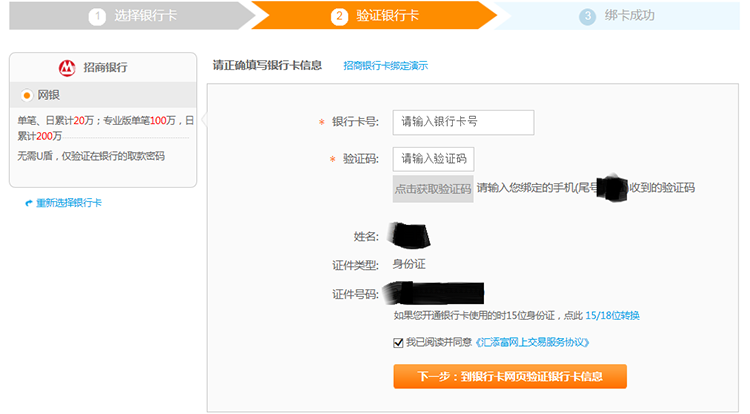Click the China Merchants Bank logo icon

(67, 68)
